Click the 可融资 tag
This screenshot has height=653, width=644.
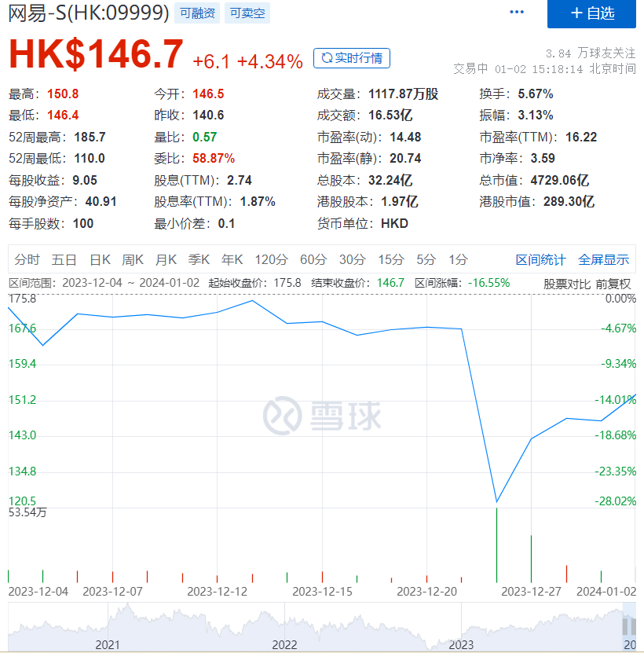(x=197, y=13)
